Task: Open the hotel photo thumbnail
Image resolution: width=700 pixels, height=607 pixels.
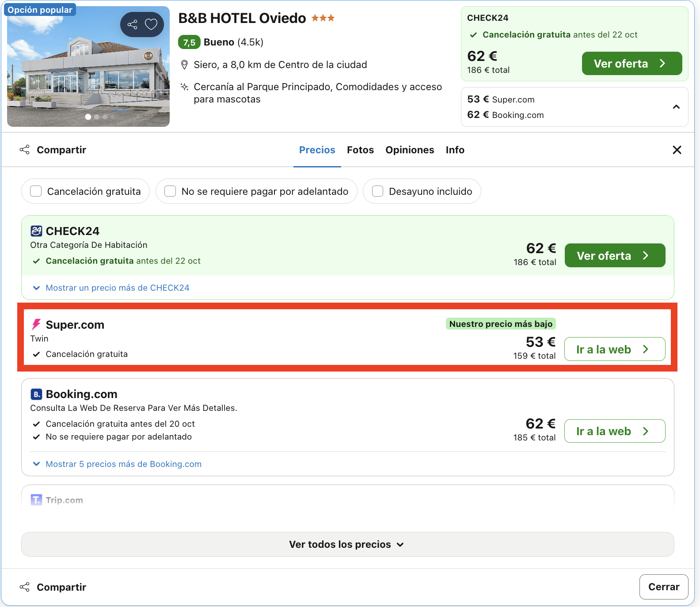Action: pos(88,66)
